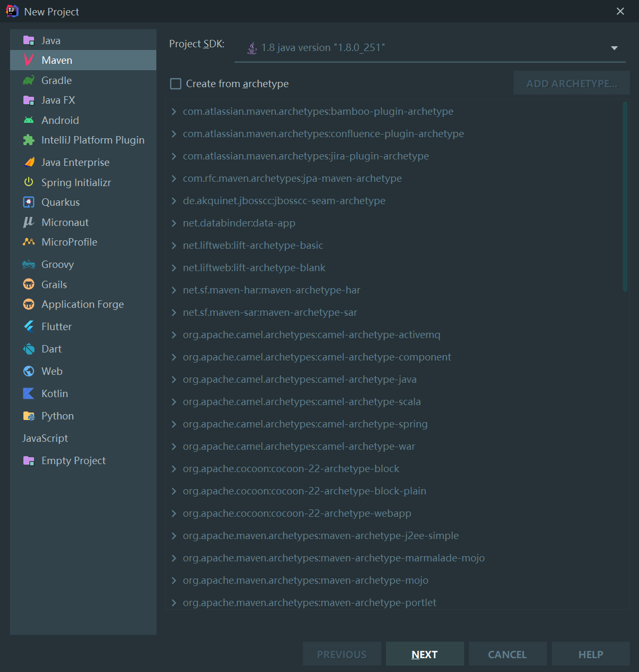Click the Spring Initializr power icon

[29, 182]
